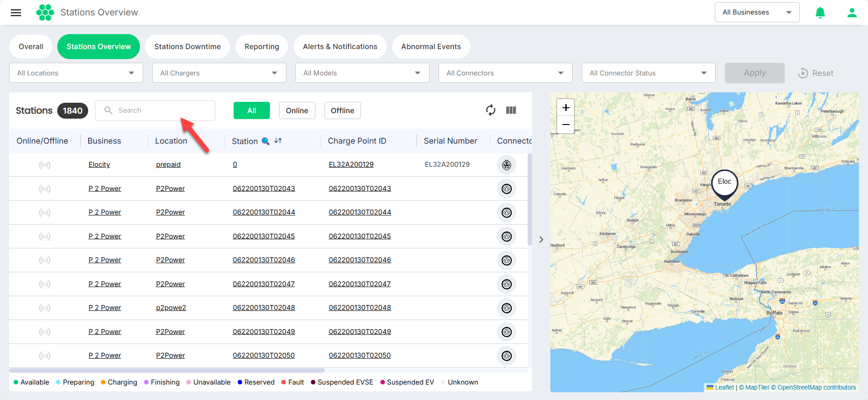Viewport: 868px width, 400px height.
Task: Click signal icon in 062200130T02046 row
Action: coord(45,260)
